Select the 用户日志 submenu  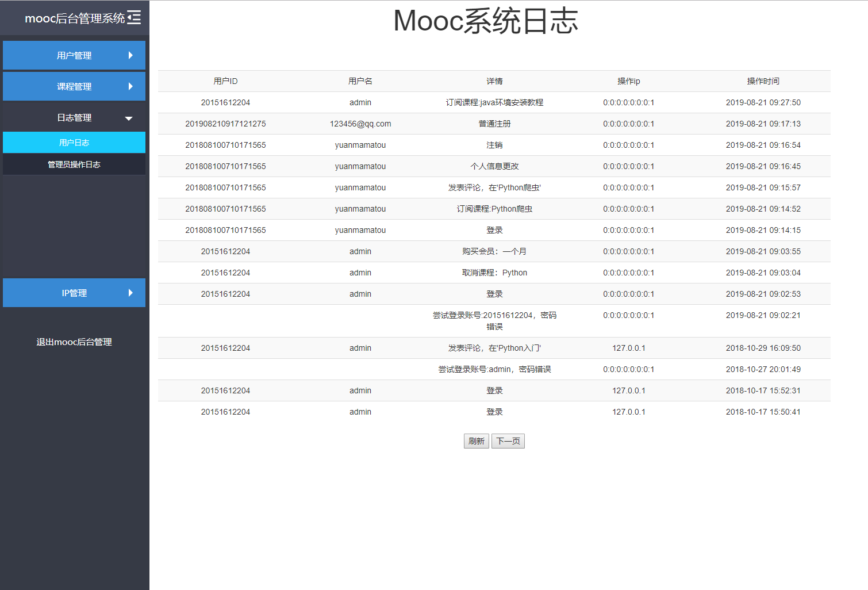[74, 142]
